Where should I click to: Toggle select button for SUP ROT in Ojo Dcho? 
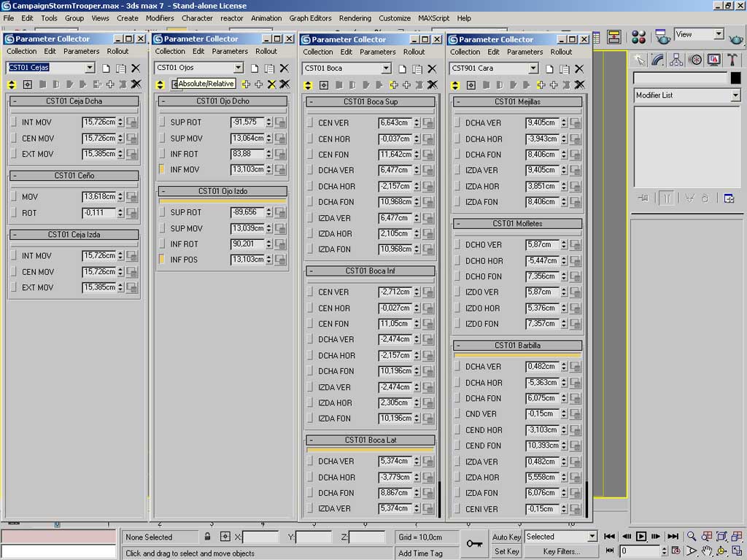pos(162,122)
